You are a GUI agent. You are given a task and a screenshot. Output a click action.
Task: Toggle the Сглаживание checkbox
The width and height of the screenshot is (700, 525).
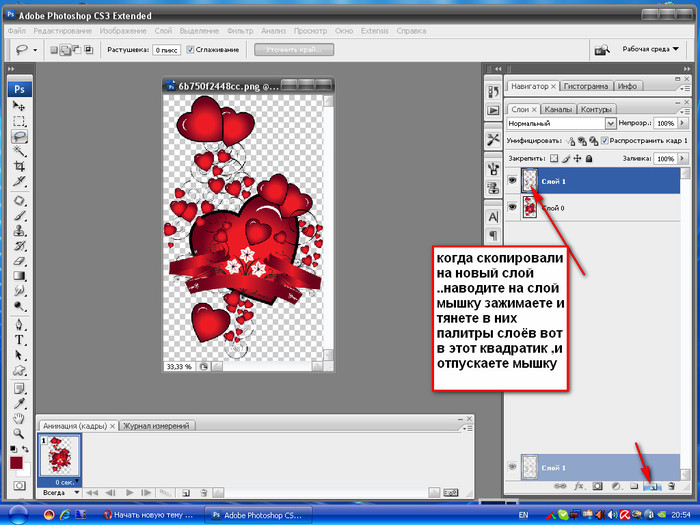point(188,49)
